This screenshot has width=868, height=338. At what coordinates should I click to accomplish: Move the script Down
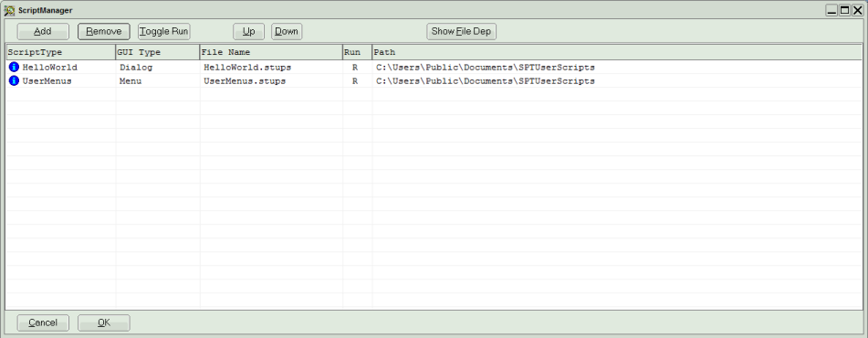click(287, 32)
